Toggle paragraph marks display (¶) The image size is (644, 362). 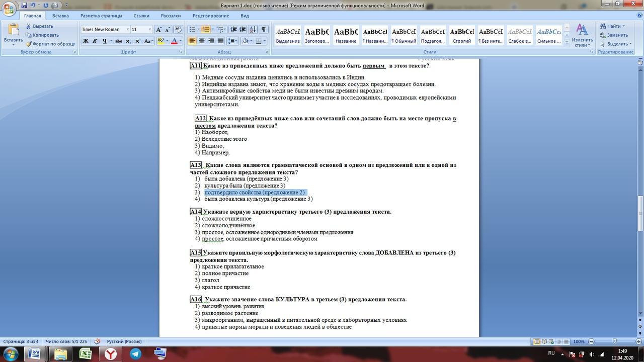point(264,29)
